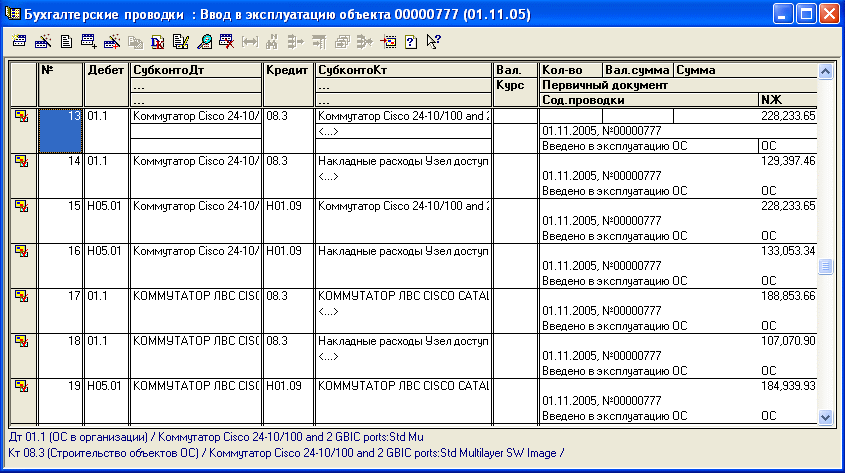Select debit cell H05.01 in row 16
Screen dimensions: 845x473
point(106,251)
